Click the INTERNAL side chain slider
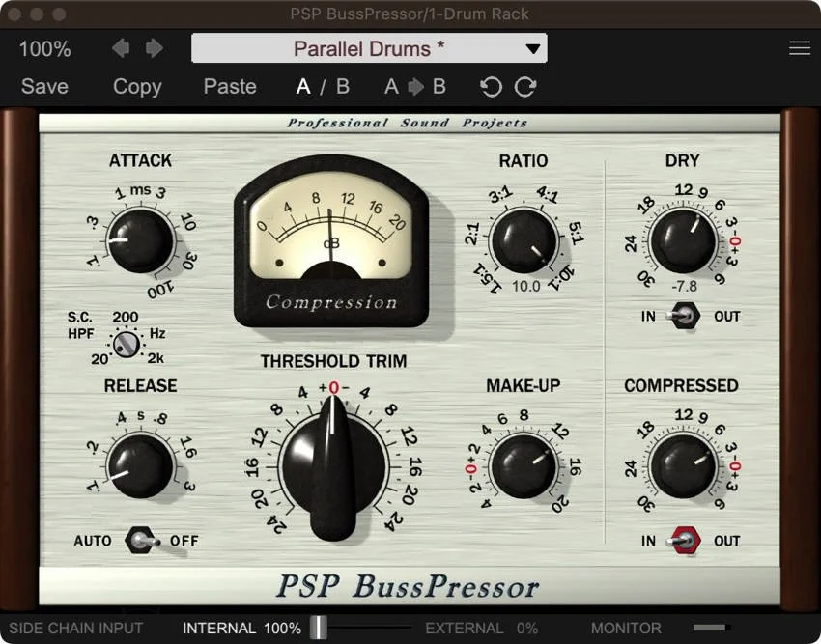This screenshot has height=644, width=821. (317, 628)
